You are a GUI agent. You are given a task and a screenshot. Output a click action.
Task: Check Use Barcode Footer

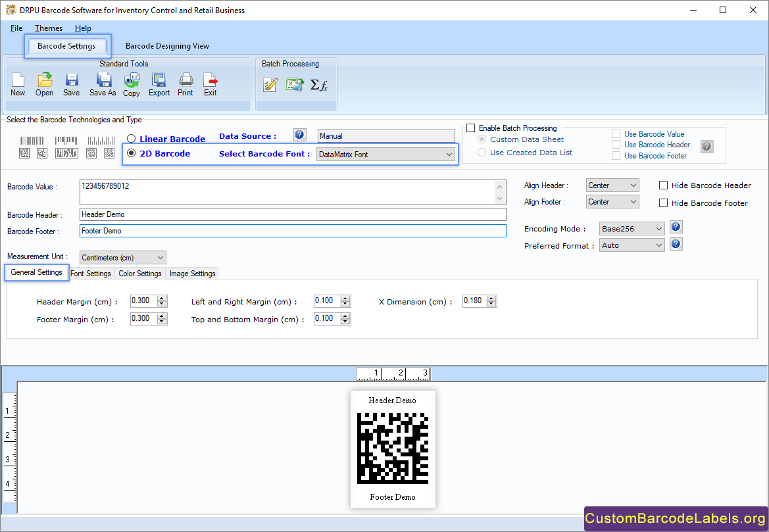[616, 156]
